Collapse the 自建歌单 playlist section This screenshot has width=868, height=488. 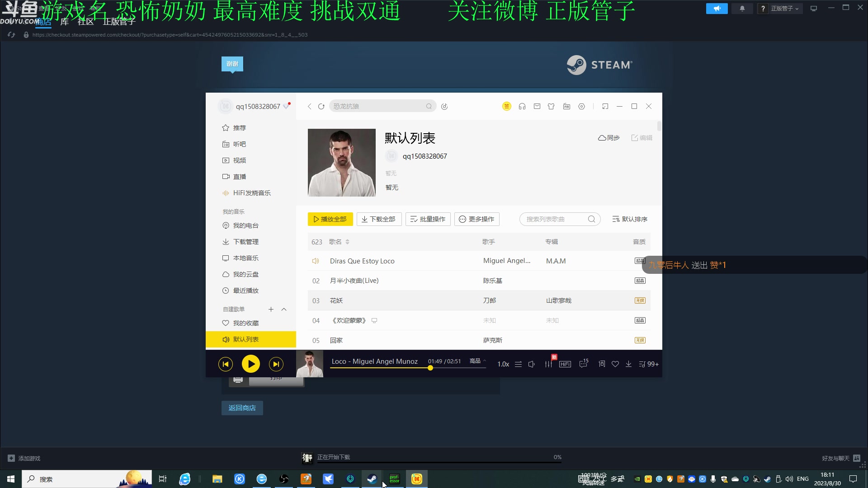284,310
